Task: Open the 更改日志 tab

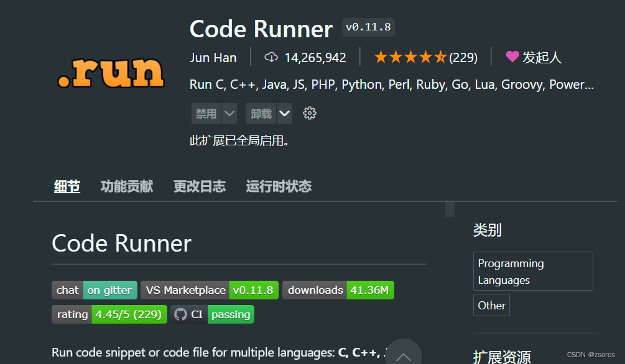Action: coord(200,186)
